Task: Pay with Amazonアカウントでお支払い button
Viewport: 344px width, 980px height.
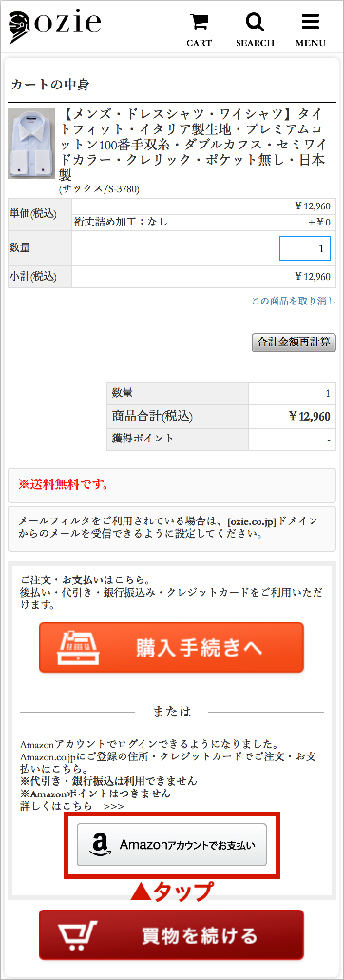Action: (x=172, y=844)
